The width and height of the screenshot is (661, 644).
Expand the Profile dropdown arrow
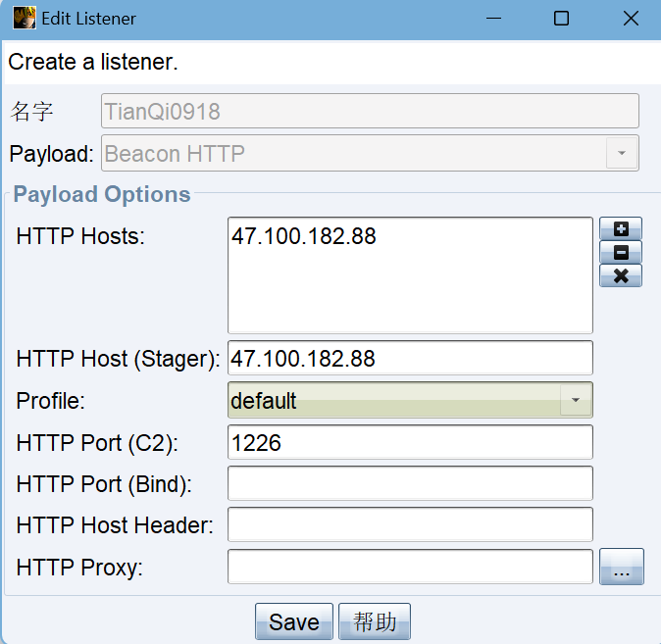click(x=576, y=400)
